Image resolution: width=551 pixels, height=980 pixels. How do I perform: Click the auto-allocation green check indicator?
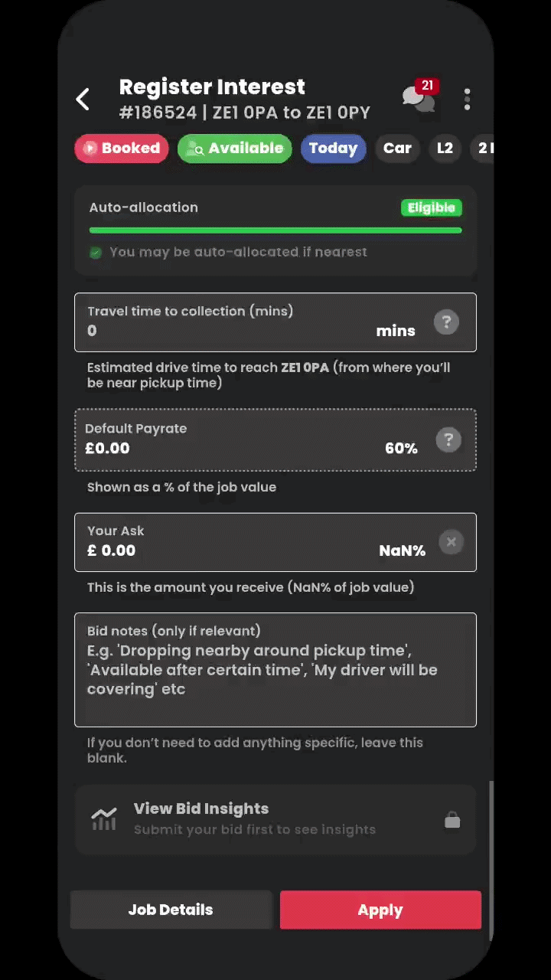[x=96, y=253]
